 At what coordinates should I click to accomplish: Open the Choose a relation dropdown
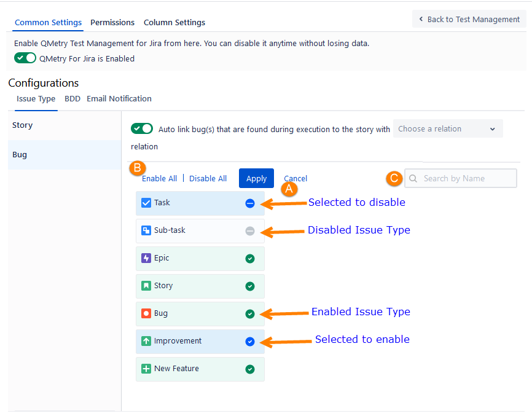447,129
